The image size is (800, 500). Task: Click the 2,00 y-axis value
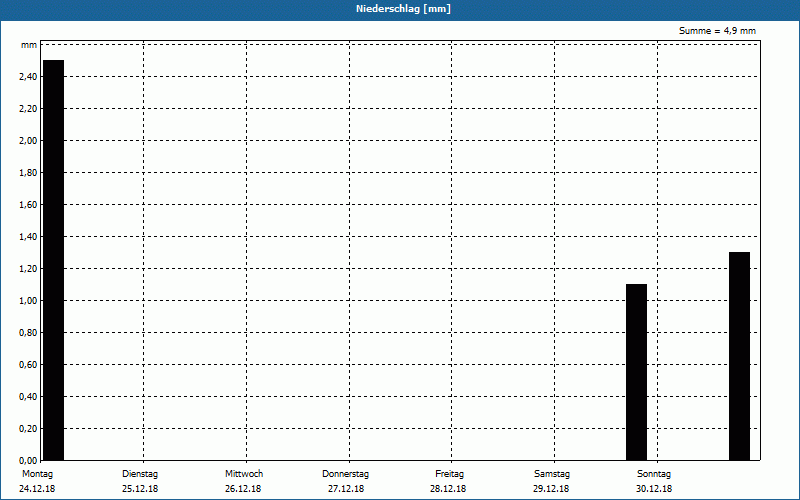pyautogui.click(x=28, y=141)
